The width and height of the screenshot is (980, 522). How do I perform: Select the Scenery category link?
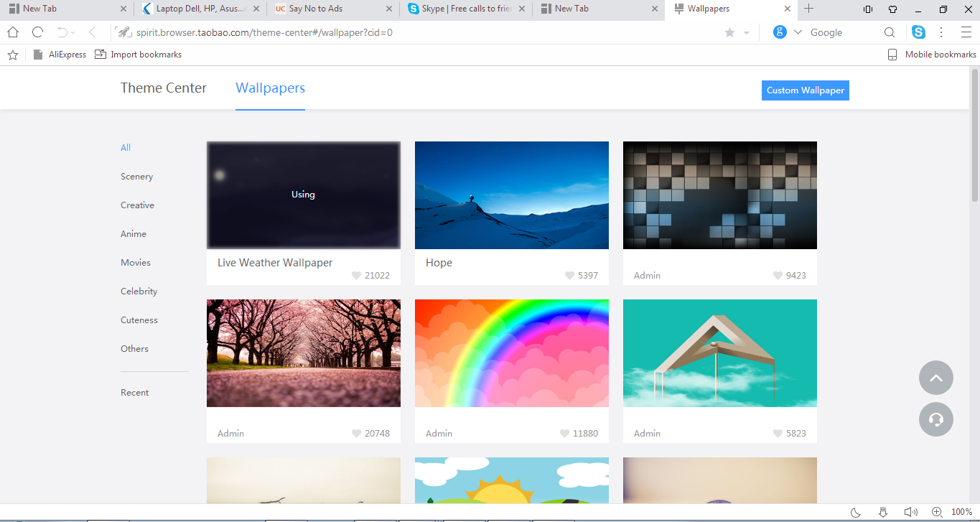pyautogui.click(x=136, y=177)
